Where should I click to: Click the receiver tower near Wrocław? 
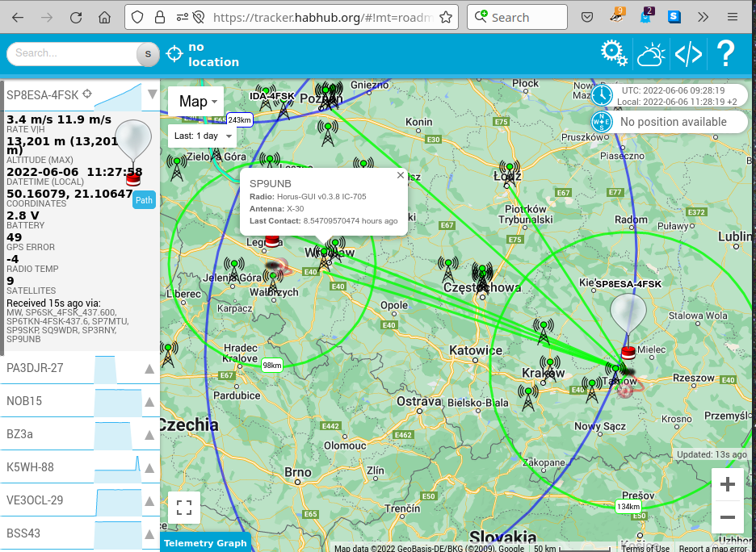[x=325, y=260]
